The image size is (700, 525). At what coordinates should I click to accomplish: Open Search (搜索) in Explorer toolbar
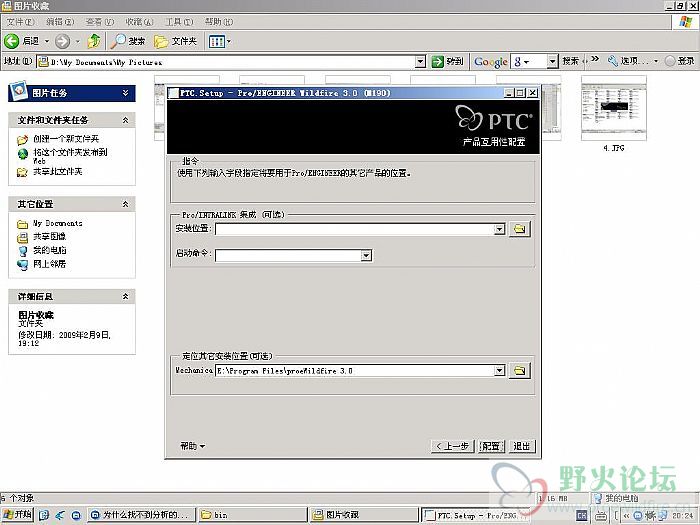pyautogui.click(x=129, y=41)
